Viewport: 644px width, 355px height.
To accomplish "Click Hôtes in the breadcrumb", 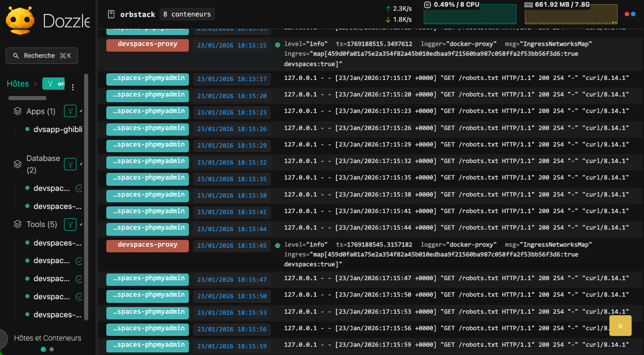I will 18,83.
